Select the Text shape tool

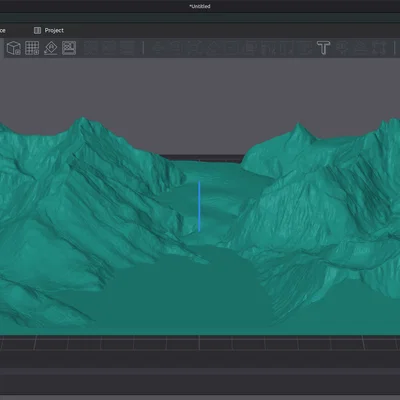point(323,48)
